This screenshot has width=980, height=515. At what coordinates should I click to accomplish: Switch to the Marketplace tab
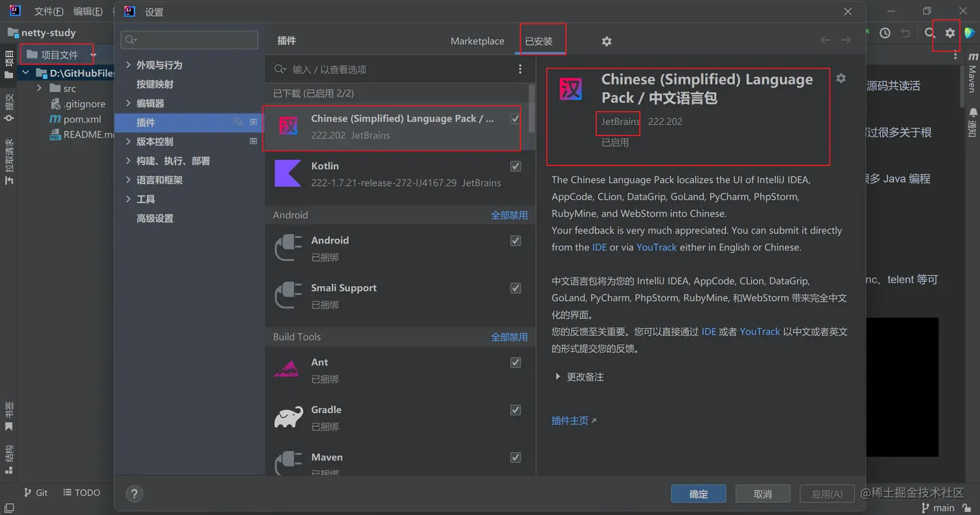tap(477, 41)
